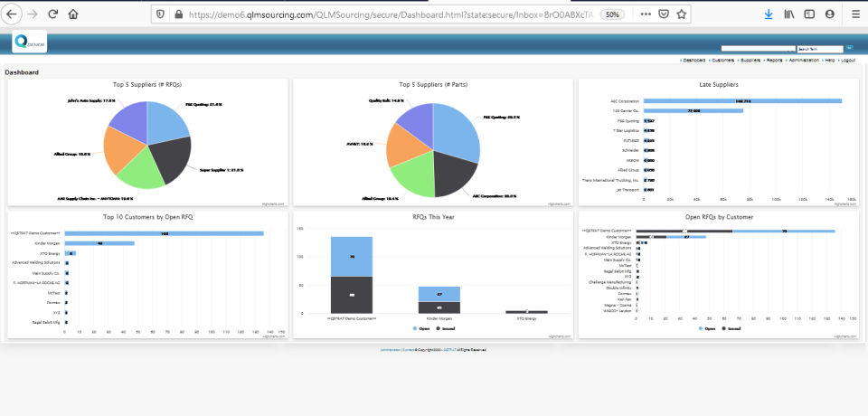Click Administrator link in footer

click(391, 349)
